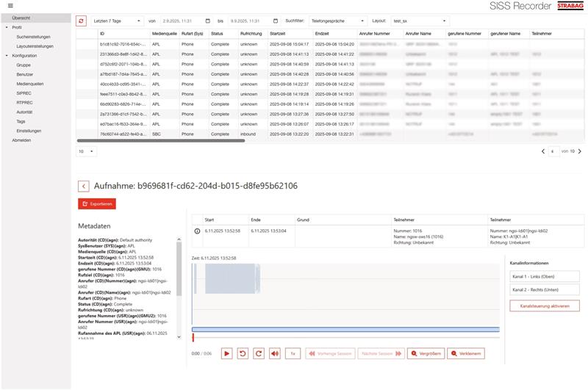
Task: Click the red Exportieren button
Action: [x=96, y=203]
